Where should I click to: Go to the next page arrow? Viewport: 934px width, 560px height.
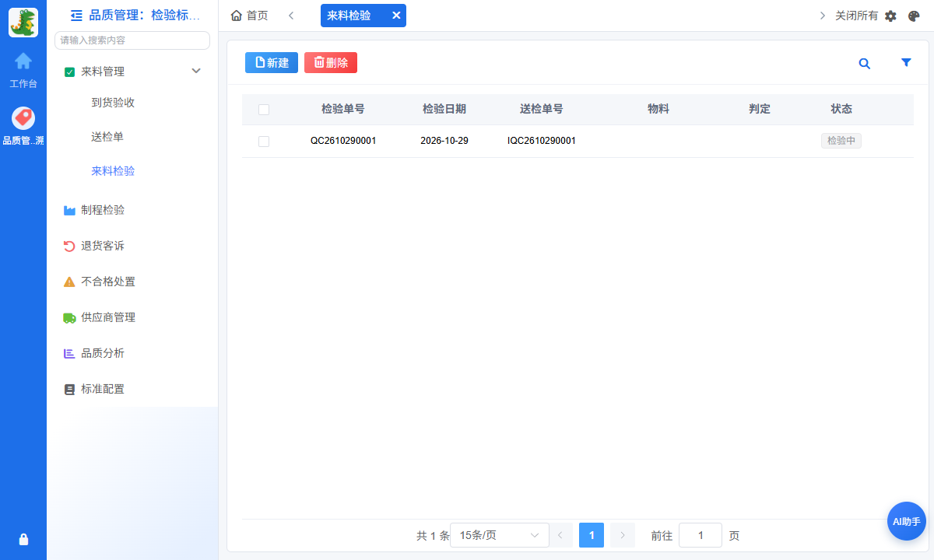623,535
